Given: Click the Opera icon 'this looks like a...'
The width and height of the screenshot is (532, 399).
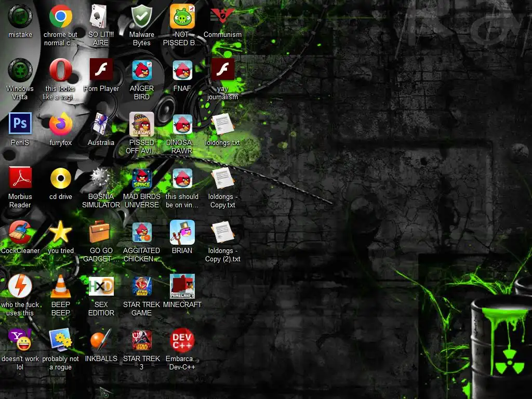Looking at the screenshot, I should click(x=60, y=70).
